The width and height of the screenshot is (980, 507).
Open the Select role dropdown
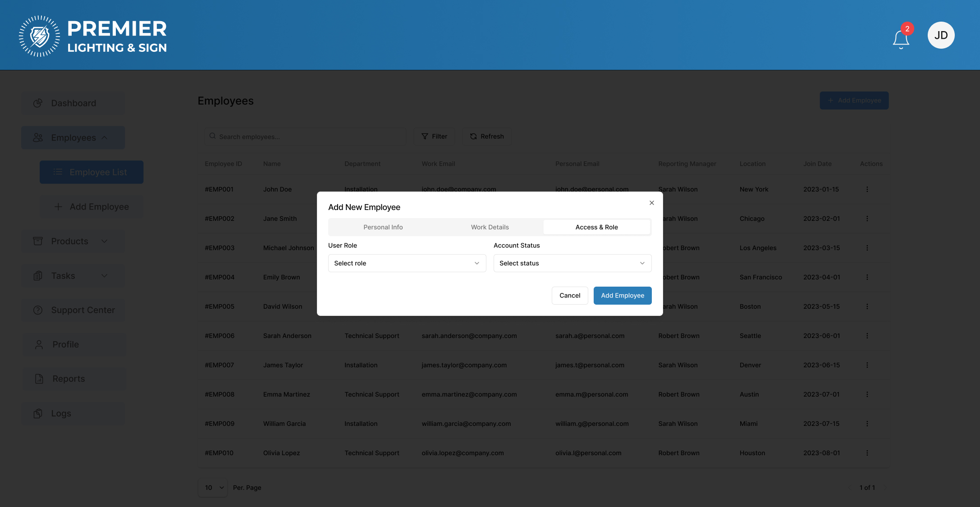407,263
